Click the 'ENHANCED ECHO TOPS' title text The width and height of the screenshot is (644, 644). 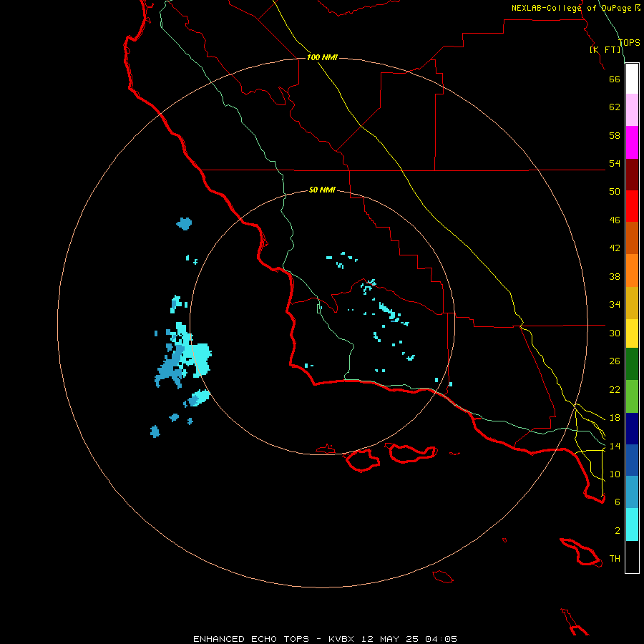click(x=250, y=639)
